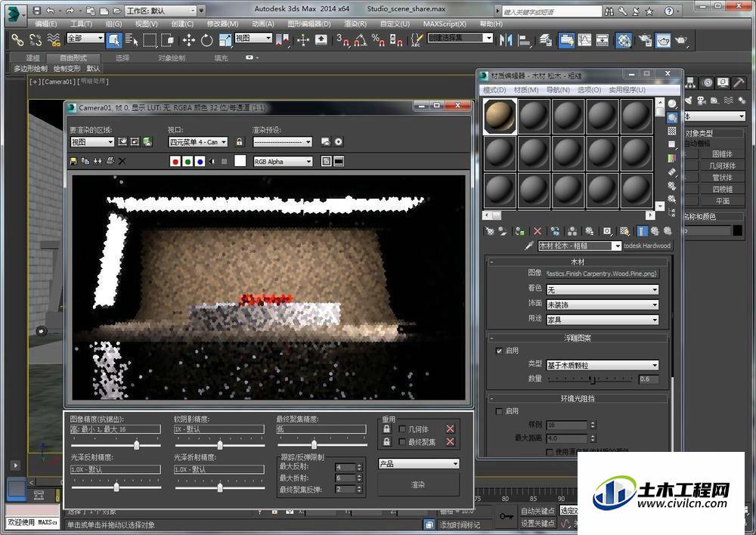This screenshot has width=756, height=535.
Task: Toggle the viewport lock padlock to render
Action: (x=239, y=142)
